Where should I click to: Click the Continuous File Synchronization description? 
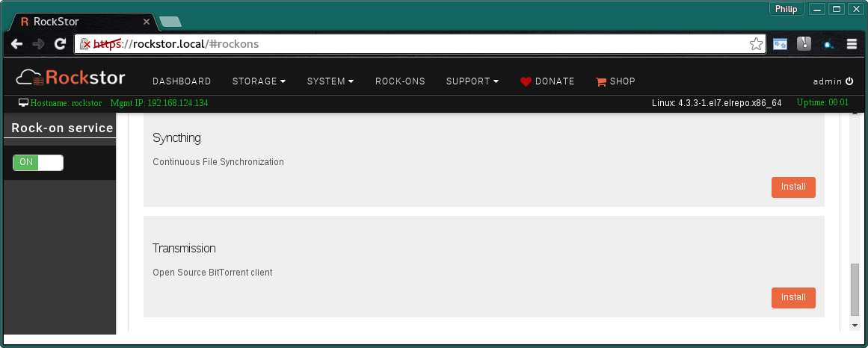(218, 162)
